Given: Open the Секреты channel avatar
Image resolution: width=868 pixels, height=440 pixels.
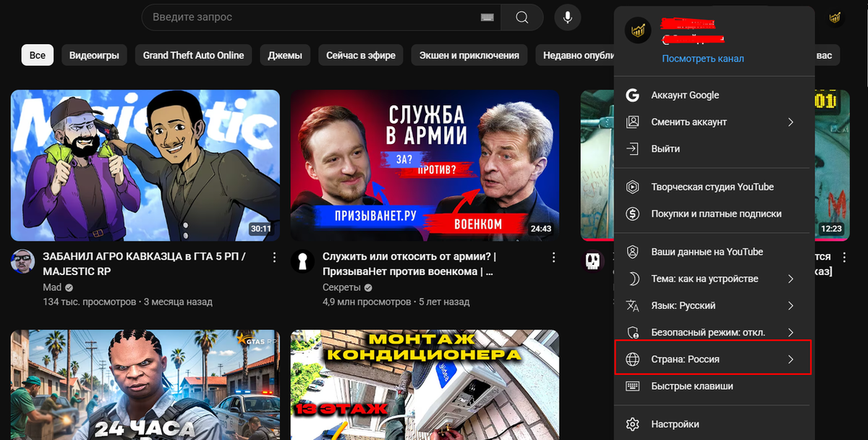Looking at the screenshot, I should 302,261.
